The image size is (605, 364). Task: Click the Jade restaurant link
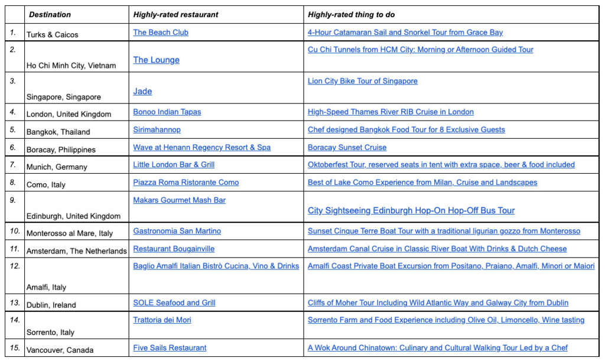(142, 91)
